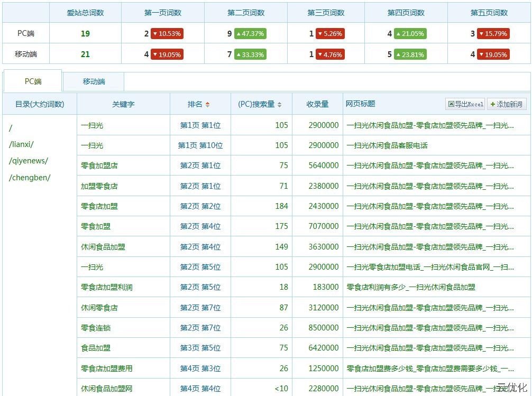Click search volume value <10
The image size is (532, 396).
tap(281, 389)
